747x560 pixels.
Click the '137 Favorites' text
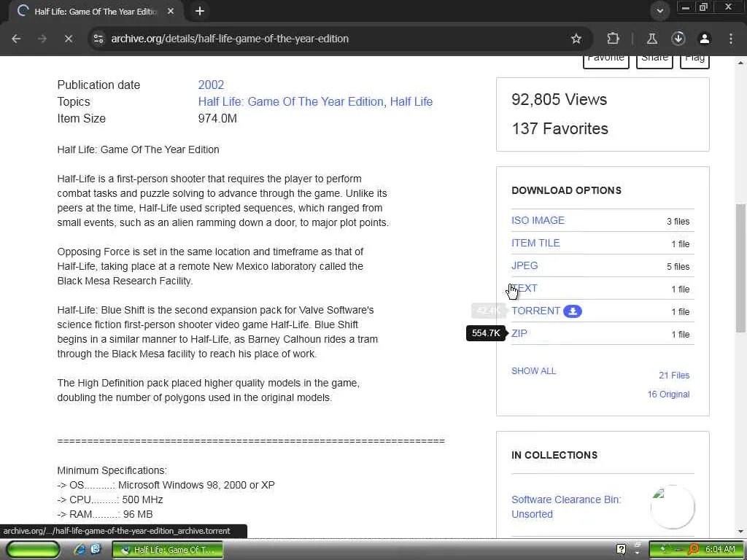click(x=560, y=128)
